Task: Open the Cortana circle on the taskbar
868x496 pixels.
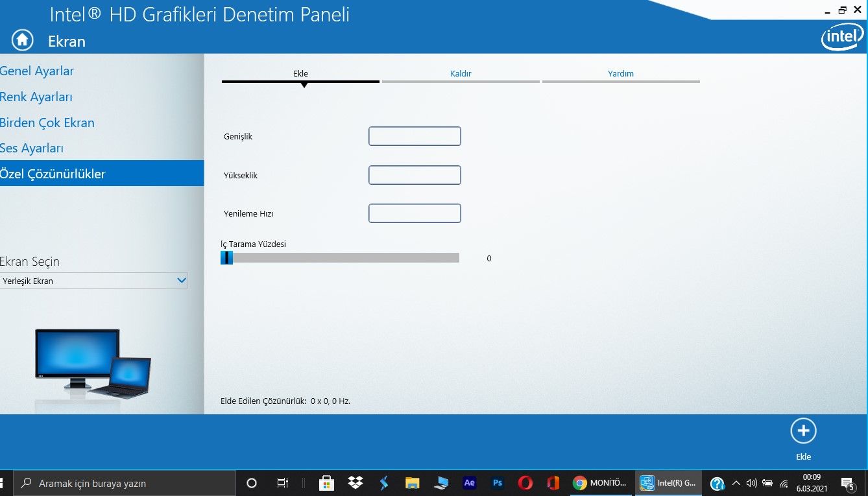Action: pos(252,483)
